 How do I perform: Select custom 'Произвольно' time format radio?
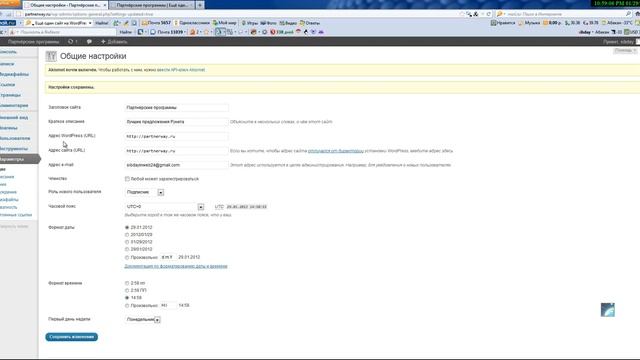point(127,306)
